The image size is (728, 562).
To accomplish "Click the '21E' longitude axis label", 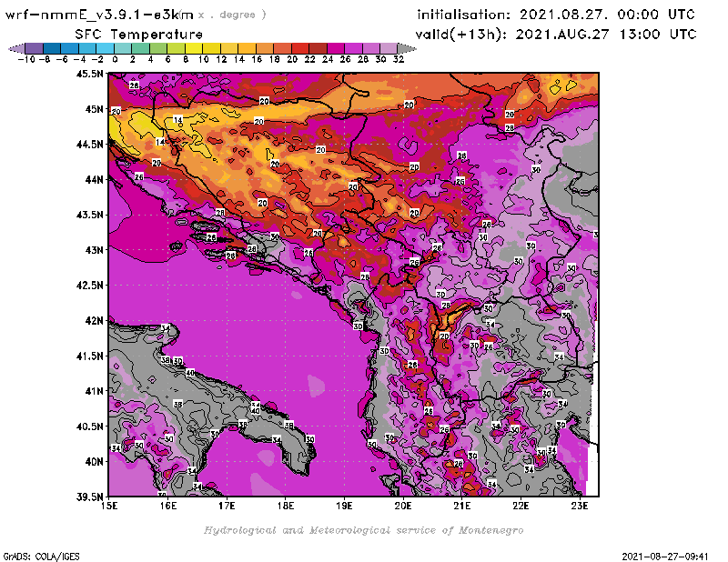I will [462, 506].
